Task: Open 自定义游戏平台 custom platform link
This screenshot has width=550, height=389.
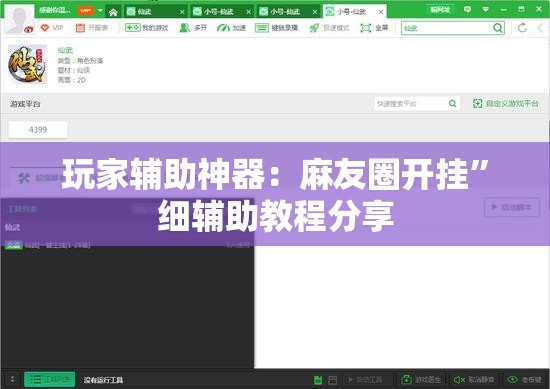Action: (x=505, y=103)
